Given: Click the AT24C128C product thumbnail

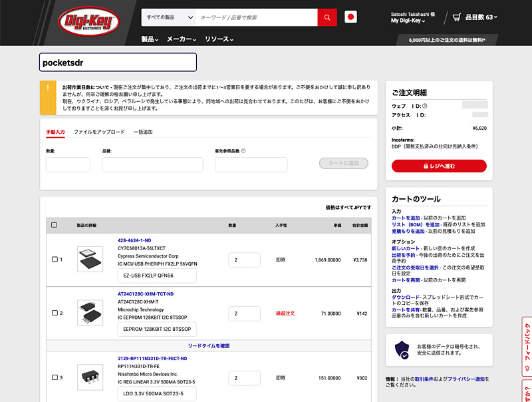Looking at the screenshot, I should pos(90,313).
